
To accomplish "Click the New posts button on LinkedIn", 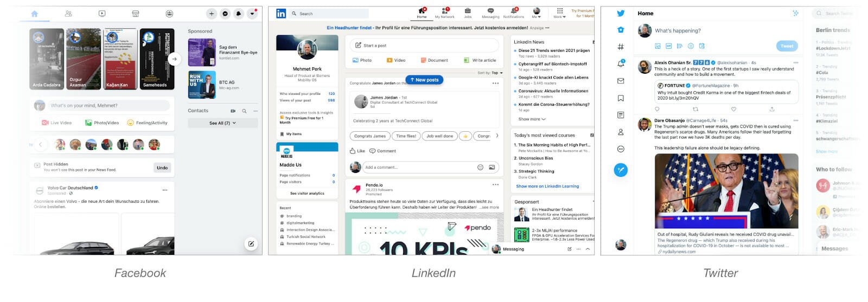I will (x=424, y=80).
